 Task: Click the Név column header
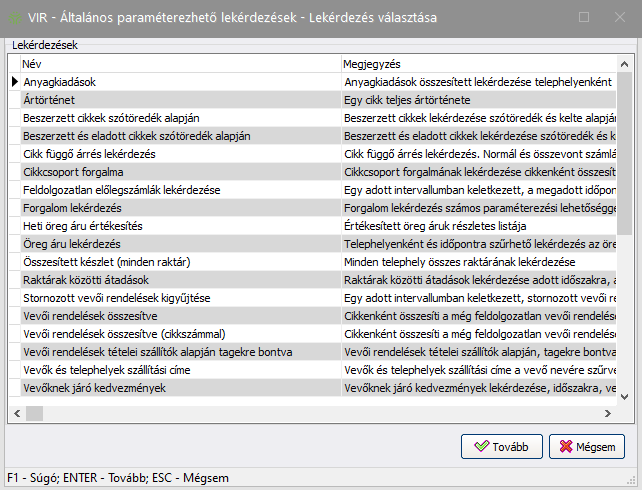click(x=181, y=64)
